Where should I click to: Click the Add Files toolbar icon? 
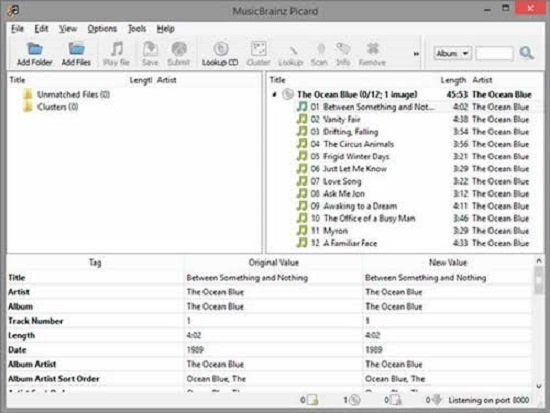pos(76,49)
